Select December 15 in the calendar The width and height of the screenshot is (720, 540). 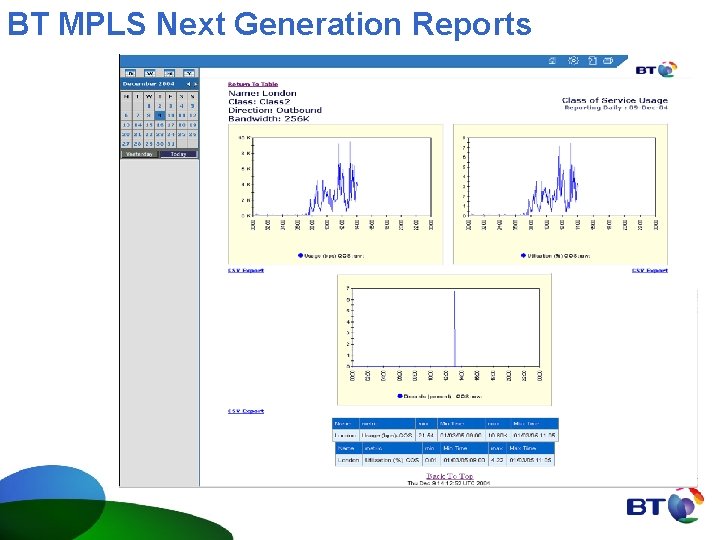[149, 125]
